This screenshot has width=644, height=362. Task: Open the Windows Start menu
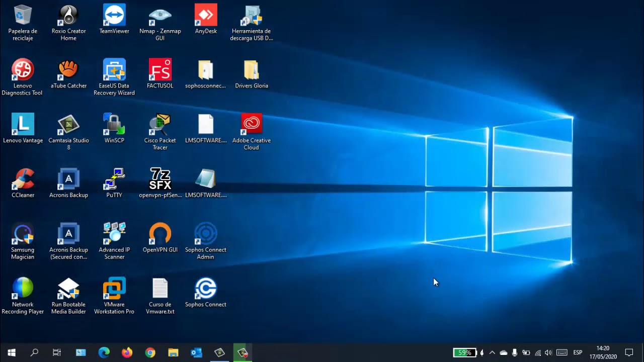[12, 352]
